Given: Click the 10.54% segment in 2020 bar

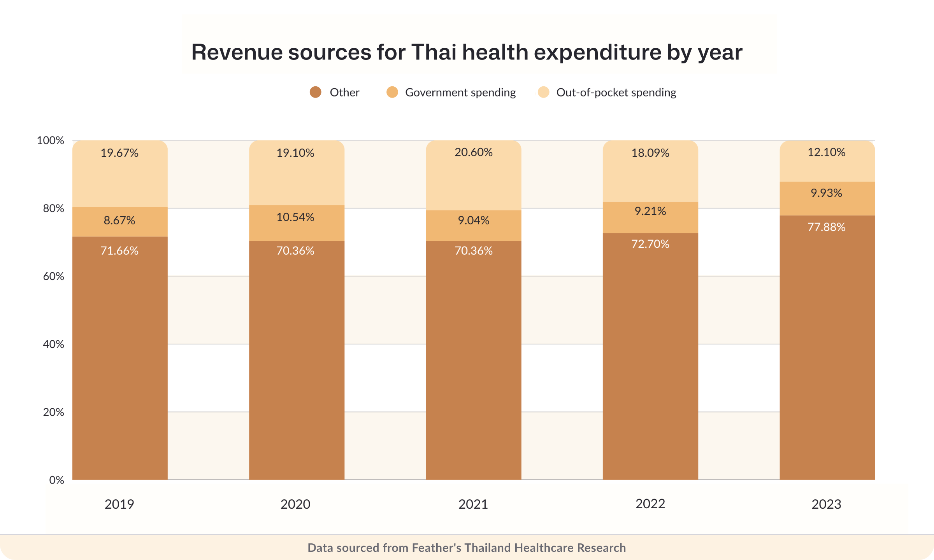Looking at the screenshot, I should (x=297, y=223).
